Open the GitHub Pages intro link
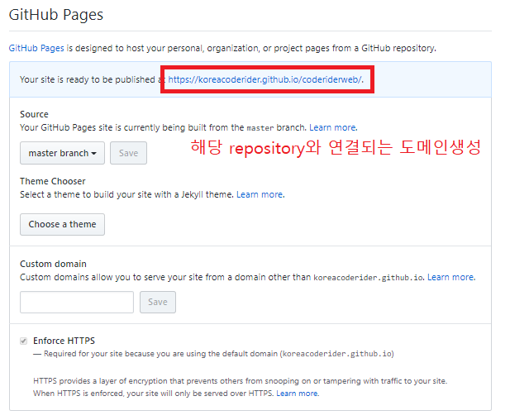The image size is (510, 420). pyautogui.click(x=36, y=48)
